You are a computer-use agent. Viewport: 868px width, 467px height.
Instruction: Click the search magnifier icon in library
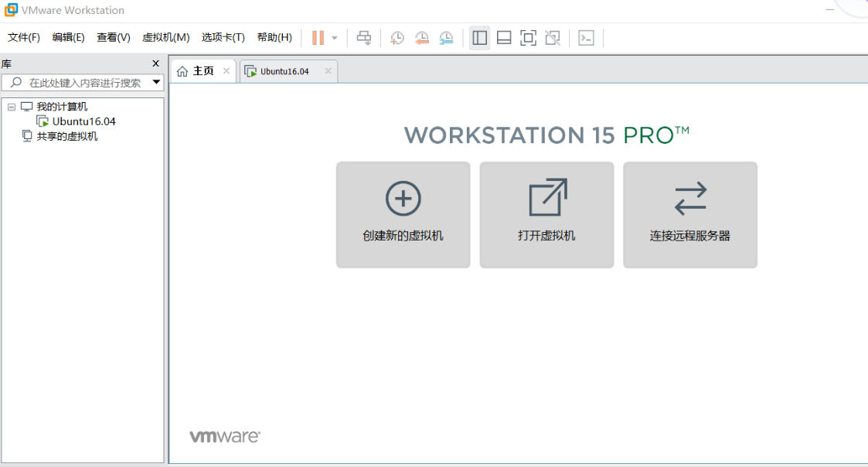[16, 83]
